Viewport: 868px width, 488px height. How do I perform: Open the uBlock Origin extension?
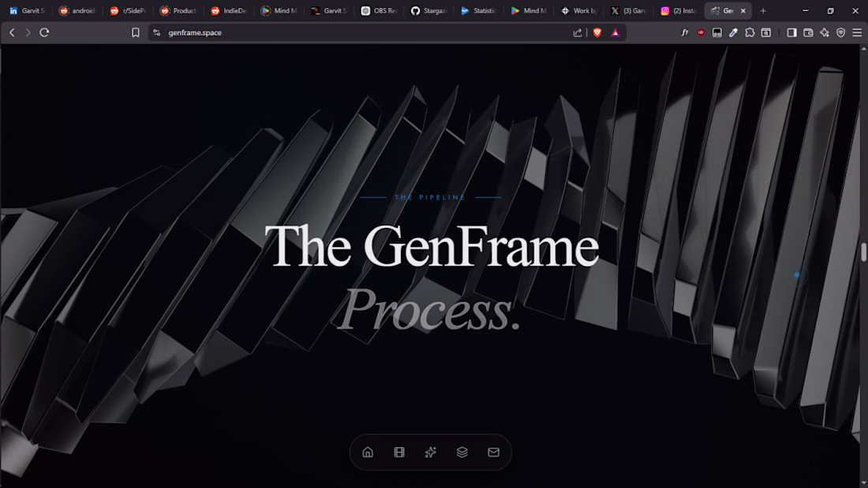pyautogui.click(x=701, y=32)
